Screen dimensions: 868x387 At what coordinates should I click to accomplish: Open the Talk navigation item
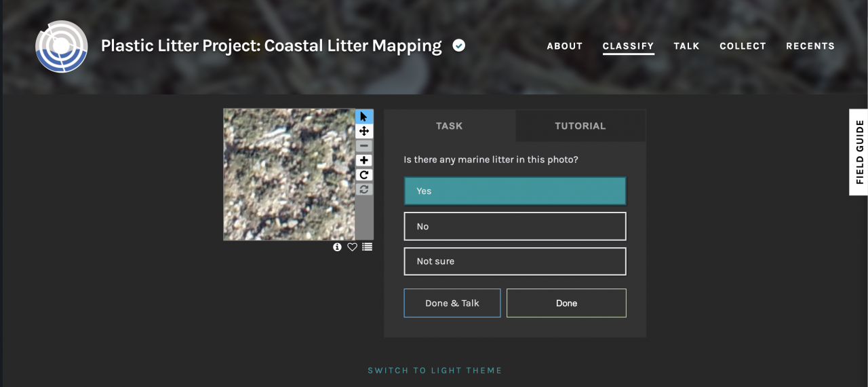pyautogui.click(x=686, y=46)
